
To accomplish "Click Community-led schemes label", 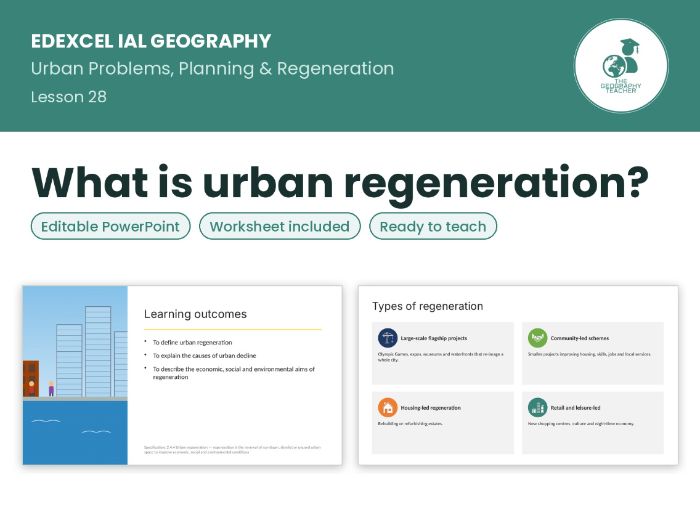I will 579,338.
